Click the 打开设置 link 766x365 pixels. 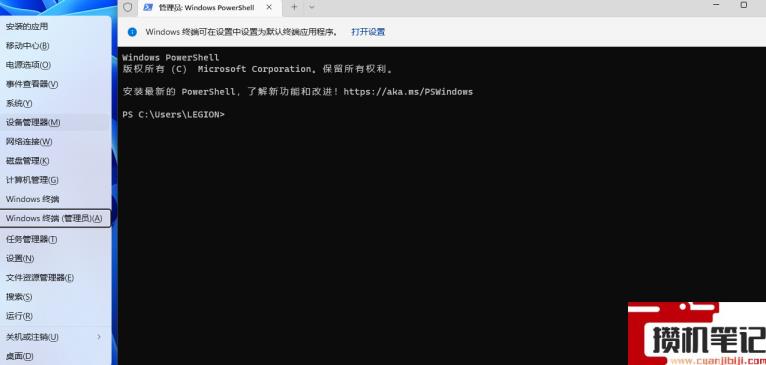pos(368,32)
